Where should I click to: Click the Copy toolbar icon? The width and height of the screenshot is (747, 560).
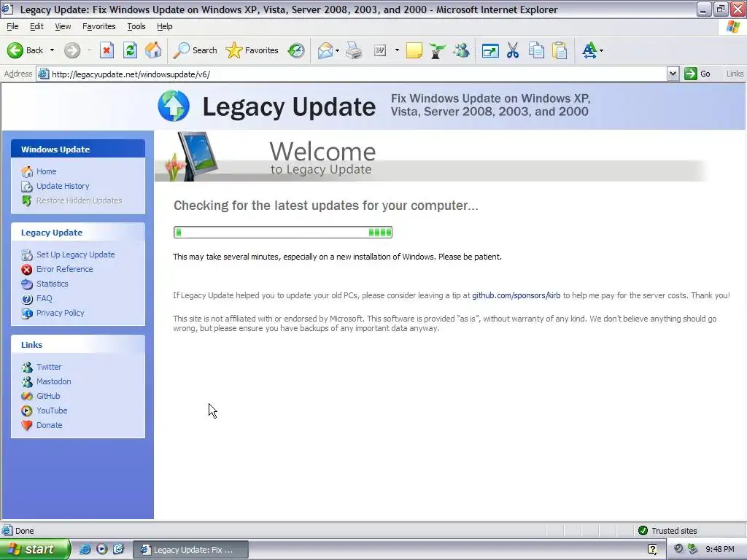(x=536, y=50)
